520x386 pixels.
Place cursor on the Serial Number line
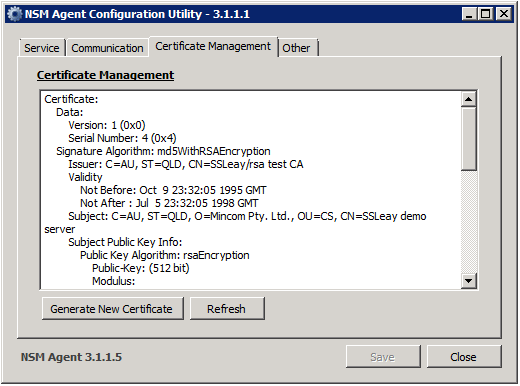122,138
